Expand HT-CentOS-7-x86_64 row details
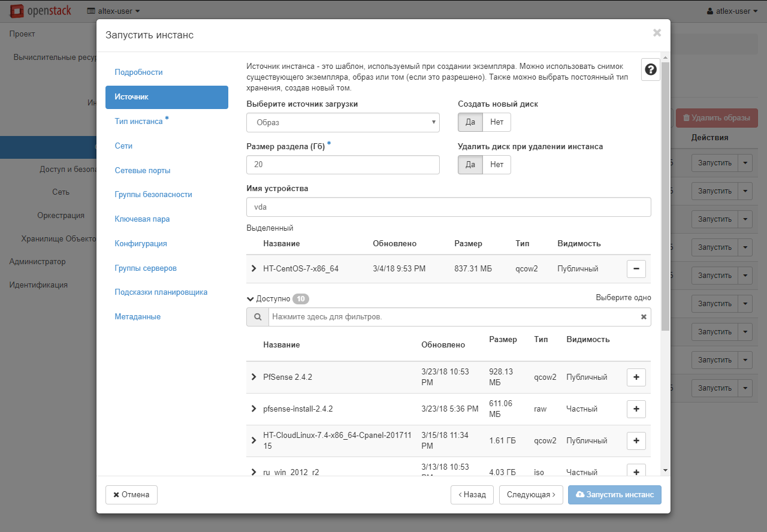Screen dimensions: 767x532 254,269
